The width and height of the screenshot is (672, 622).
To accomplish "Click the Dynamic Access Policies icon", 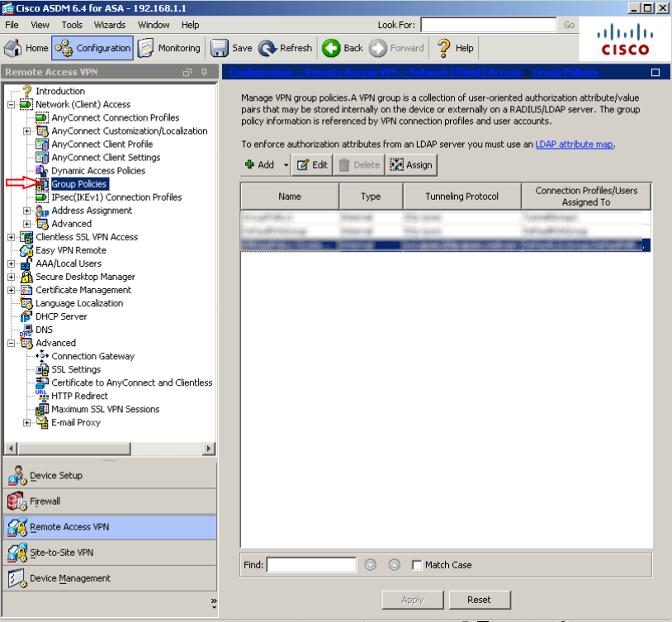I will click(42, 171).
